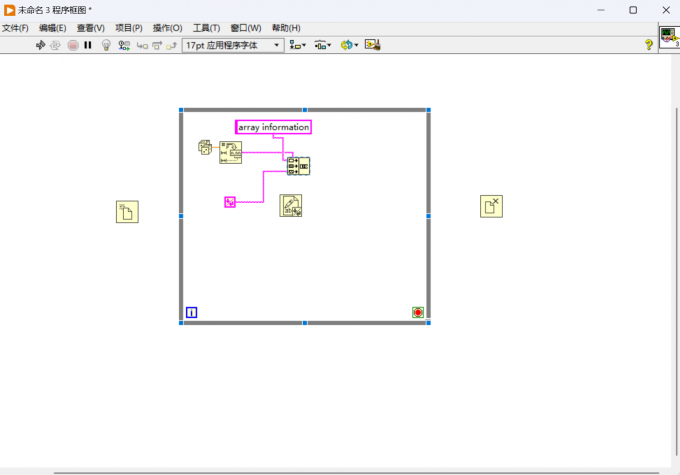
Task: Open the 查看(V) menu
Action: coord(91,28)
